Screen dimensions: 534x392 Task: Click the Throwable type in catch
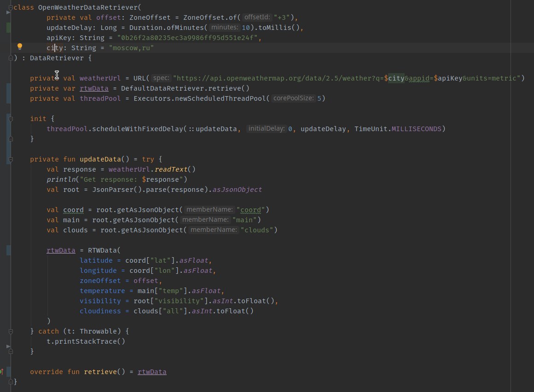coord(98,331)
